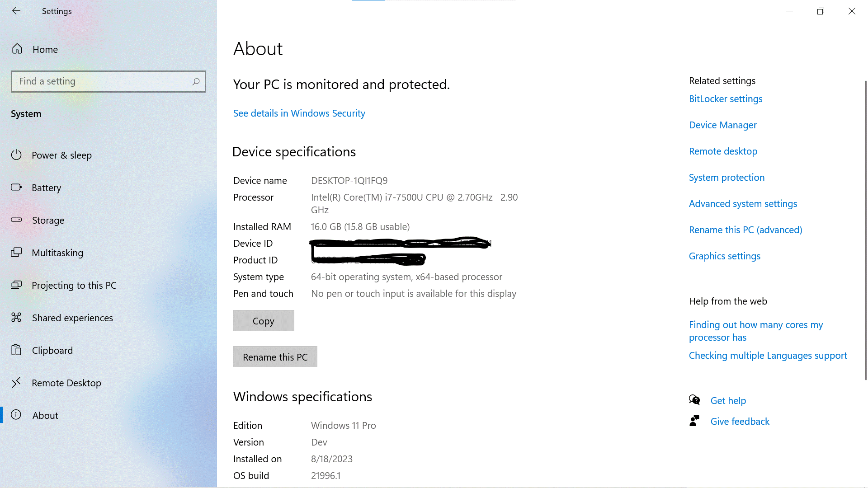The width and height of the screenshot is (868, 488).
Task: Click the Copy button for device specifications
Action: pos(264,320)
